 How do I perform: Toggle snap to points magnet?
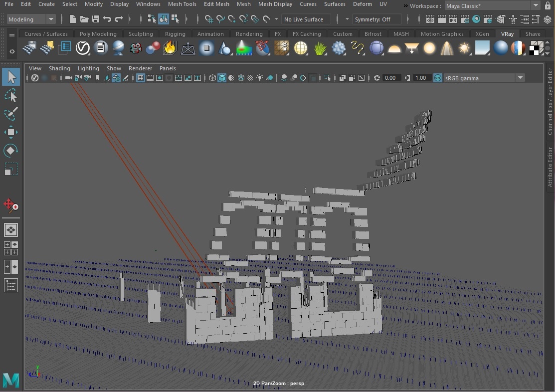click(x=232, y=19)
